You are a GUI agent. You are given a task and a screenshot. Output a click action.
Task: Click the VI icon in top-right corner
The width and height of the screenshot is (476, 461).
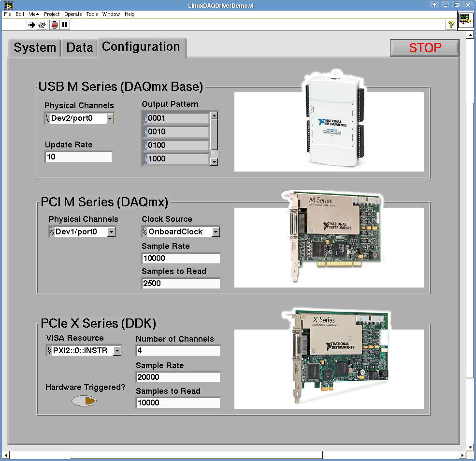click(465, 21)
